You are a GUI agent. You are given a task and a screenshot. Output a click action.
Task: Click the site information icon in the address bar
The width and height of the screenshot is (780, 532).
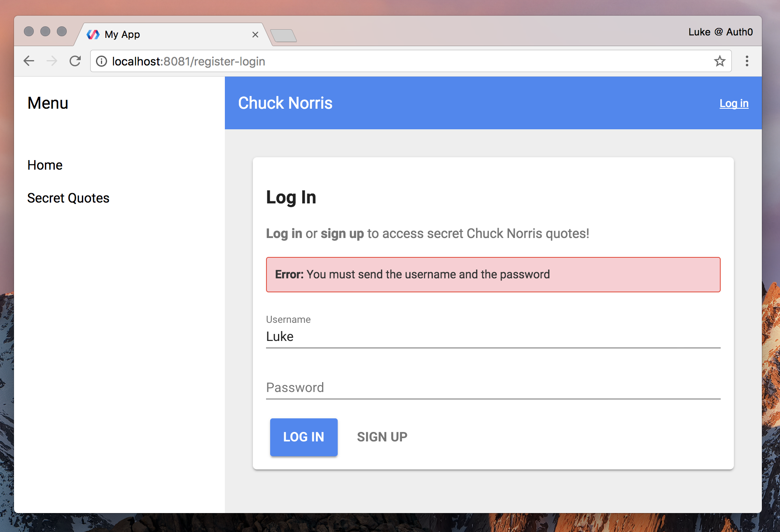[102, 61]
